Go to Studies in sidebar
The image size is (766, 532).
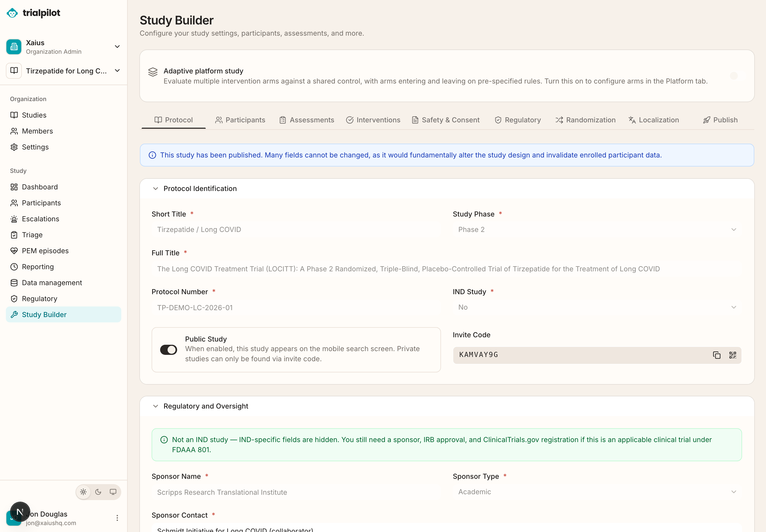click(x=63, y=115)
